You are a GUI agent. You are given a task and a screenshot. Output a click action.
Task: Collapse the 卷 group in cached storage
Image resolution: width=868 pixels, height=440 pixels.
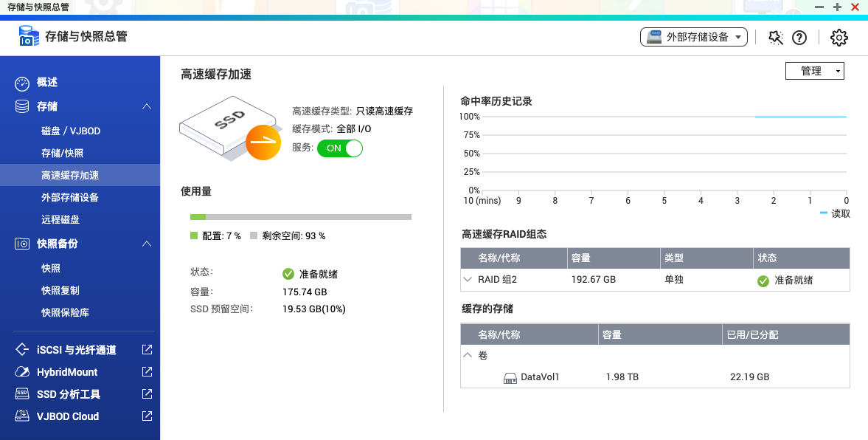468,354
